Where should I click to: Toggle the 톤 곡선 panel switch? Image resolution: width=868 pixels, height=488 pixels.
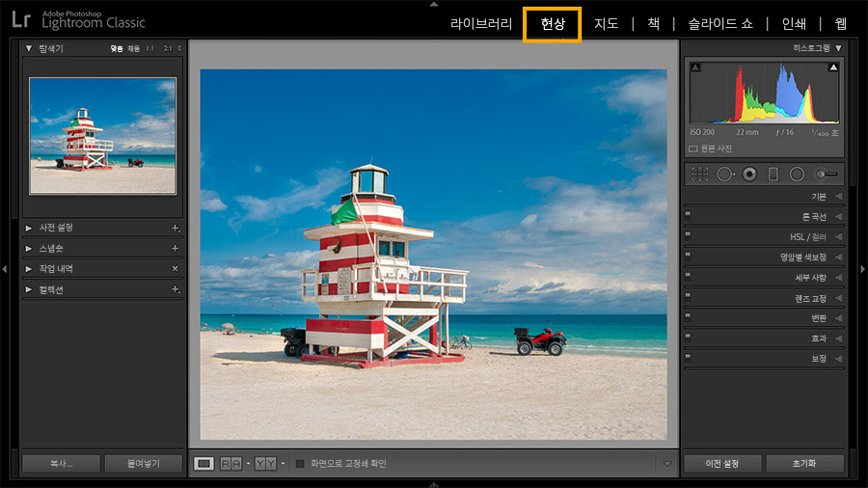[688, 215]
